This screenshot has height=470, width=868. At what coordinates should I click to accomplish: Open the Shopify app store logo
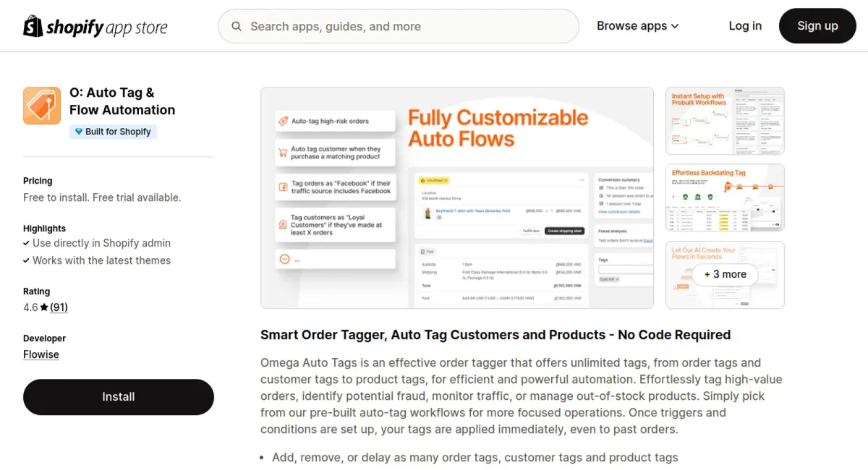(95, 27)
